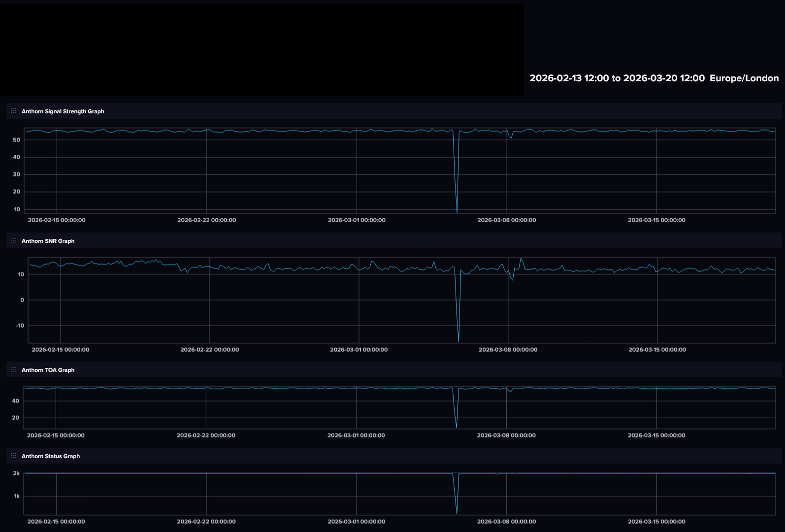Screen dimensions: 785x532
Task: Click the Europe/London timezone label
Action: click(744, 78)
